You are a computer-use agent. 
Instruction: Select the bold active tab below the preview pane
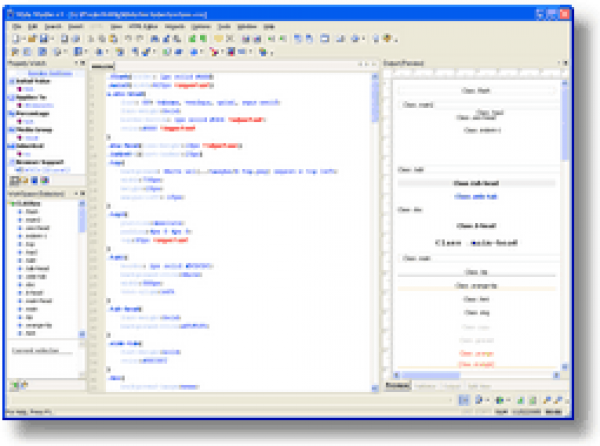[x=398, y=386]
